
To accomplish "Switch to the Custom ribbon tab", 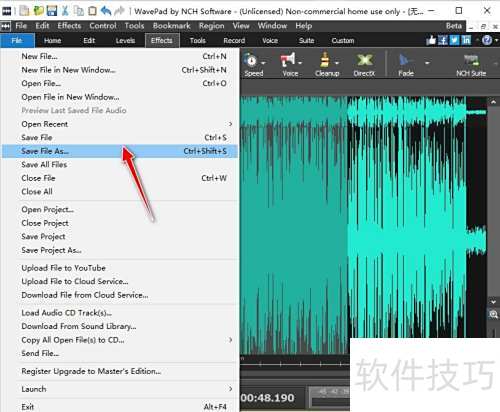I will tap(343, 41).
